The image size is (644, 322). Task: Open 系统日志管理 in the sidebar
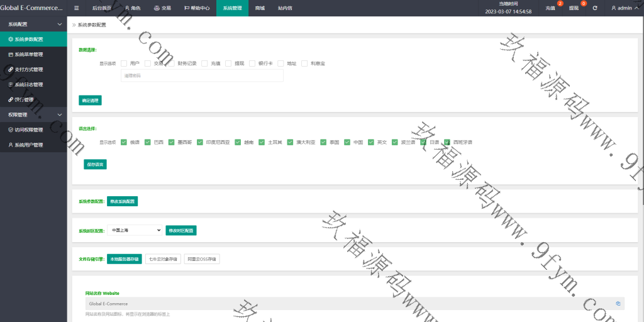tap(28, 84)
